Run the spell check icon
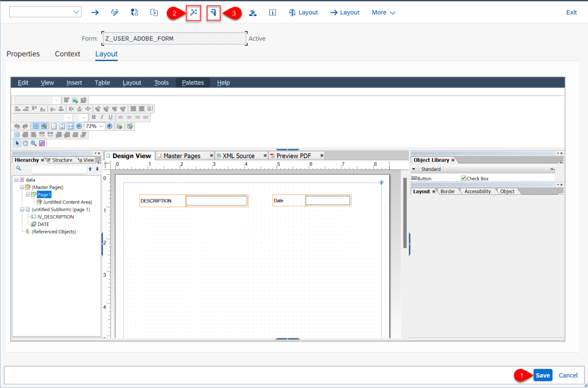This screenshot has width=588, height=388. (x=130, y=126)
